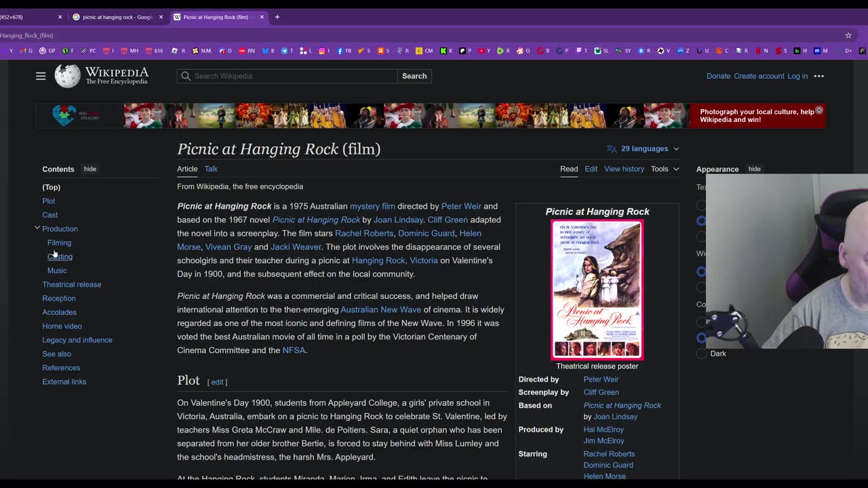Open the Edit tab
868x488 pixels.
pos(591,169)
